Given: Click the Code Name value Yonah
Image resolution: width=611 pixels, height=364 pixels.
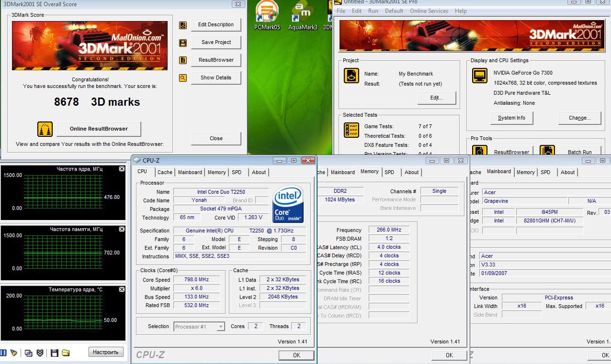Looking at the screenshot, I should coord(200,200).
